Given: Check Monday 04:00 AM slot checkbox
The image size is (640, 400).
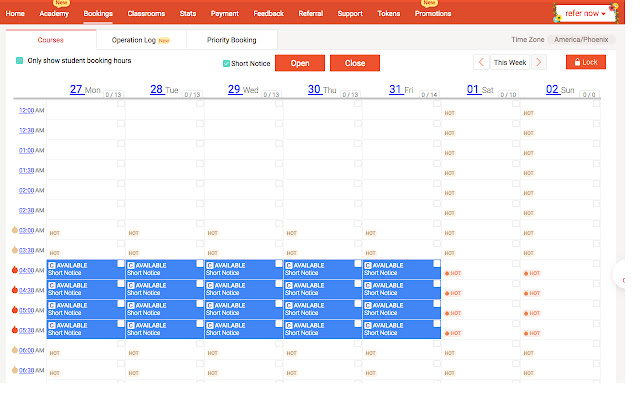Looking at the screenshot, I should (x=121, y=264).
